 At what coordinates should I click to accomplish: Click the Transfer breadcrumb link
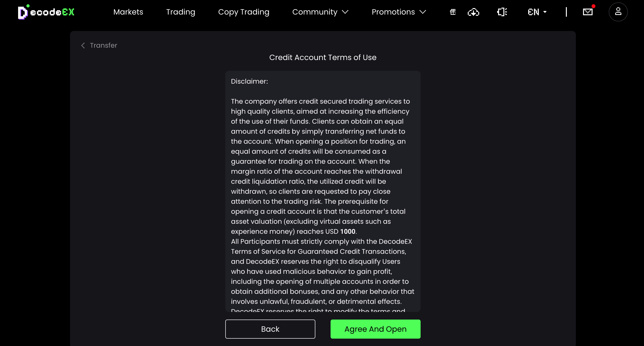(x=104, y=45)
